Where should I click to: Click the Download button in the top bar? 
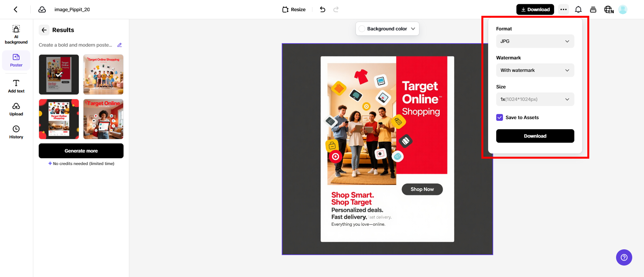pos(535,9)
